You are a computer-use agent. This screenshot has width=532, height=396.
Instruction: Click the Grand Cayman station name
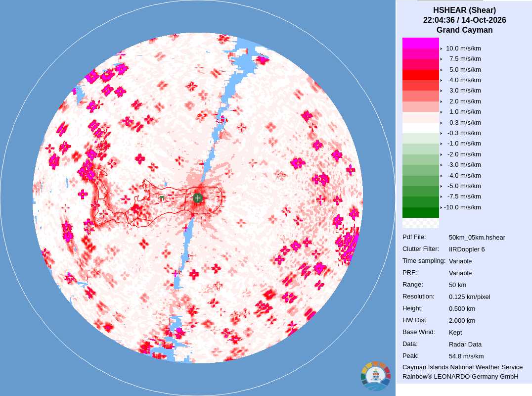(464, 30)
